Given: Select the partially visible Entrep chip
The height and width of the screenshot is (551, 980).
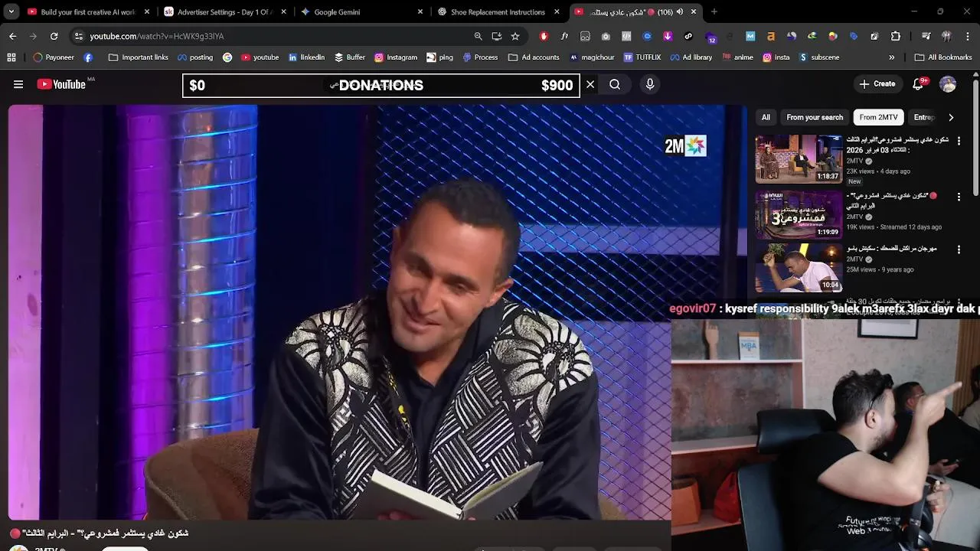Looking at the screenshot, I should pos(924,117).
